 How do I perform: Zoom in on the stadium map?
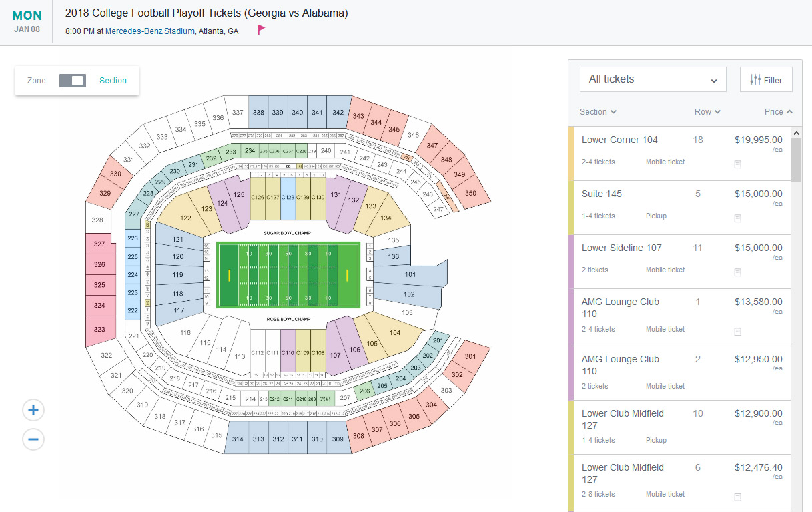click(33, 410)
